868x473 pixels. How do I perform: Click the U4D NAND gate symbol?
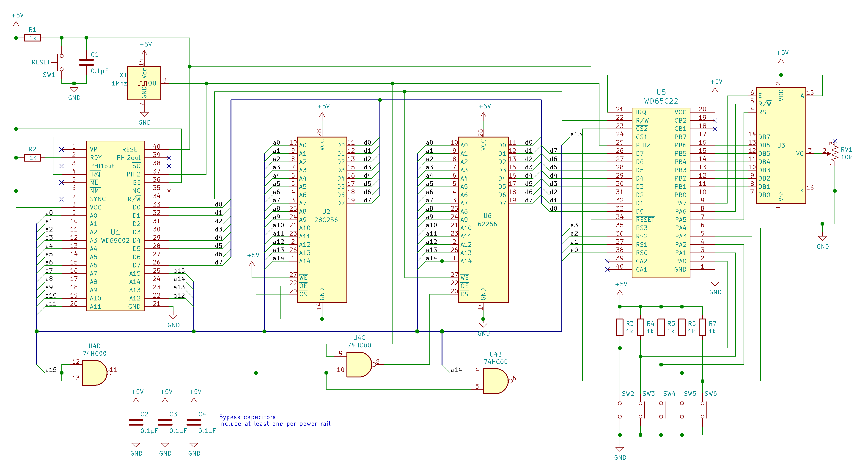tap(94, 373)
